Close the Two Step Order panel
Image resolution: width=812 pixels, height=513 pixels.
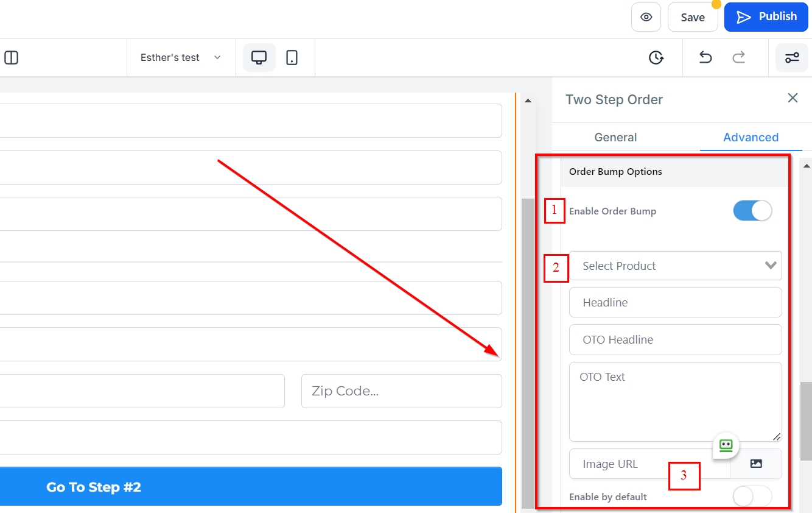point(793,98)
